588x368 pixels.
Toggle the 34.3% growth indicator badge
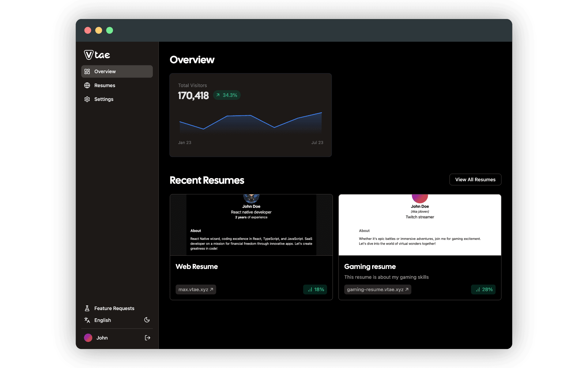click(x=227, y=95)
